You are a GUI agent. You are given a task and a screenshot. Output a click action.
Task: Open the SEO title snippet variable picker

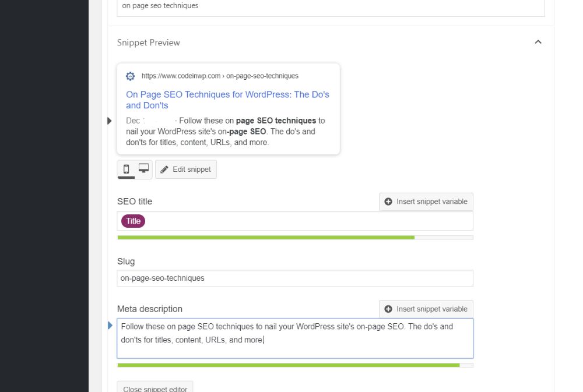point(426,202)
